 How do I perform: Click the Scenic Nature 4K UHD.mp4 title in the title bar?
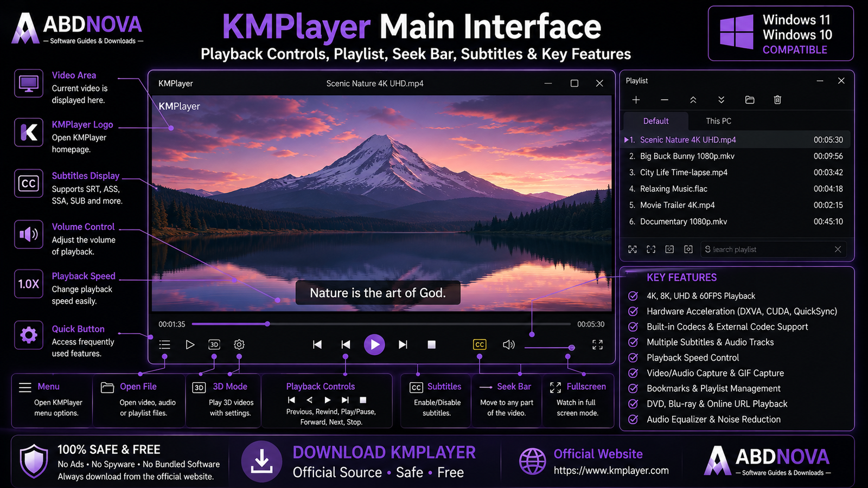pyautogui.click(x=375, y=84)
